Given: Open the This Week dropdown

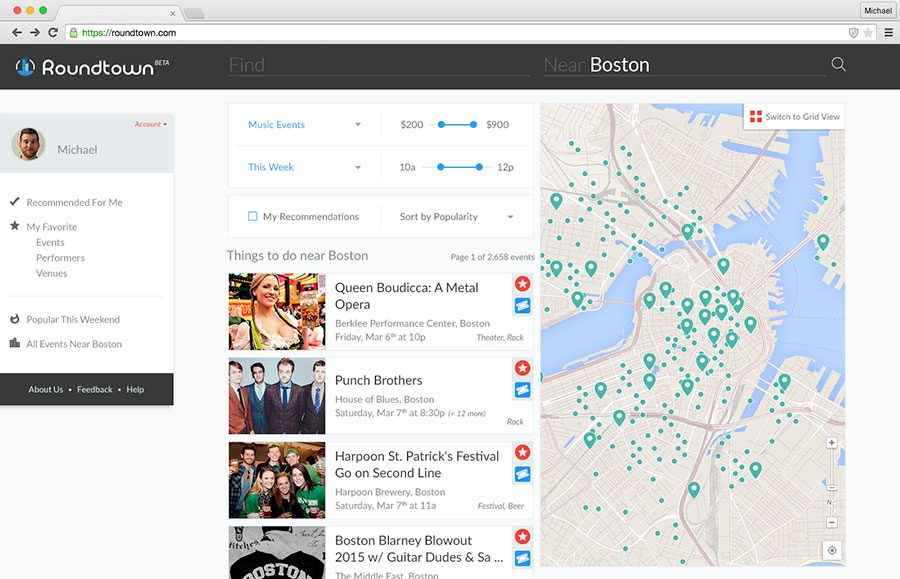Looking at the screenshot, I should coord(305,167).
